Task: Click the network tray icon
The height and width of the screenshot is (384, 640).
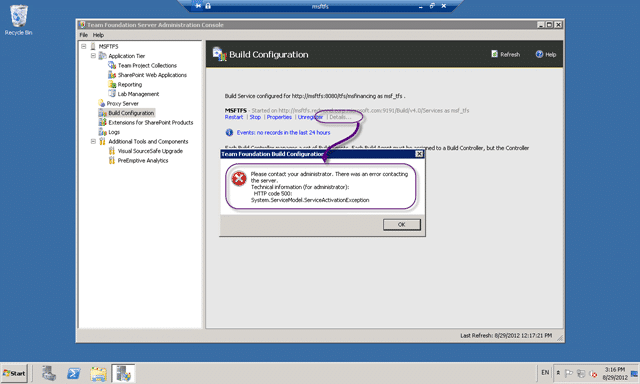Action: click(581, 373)
